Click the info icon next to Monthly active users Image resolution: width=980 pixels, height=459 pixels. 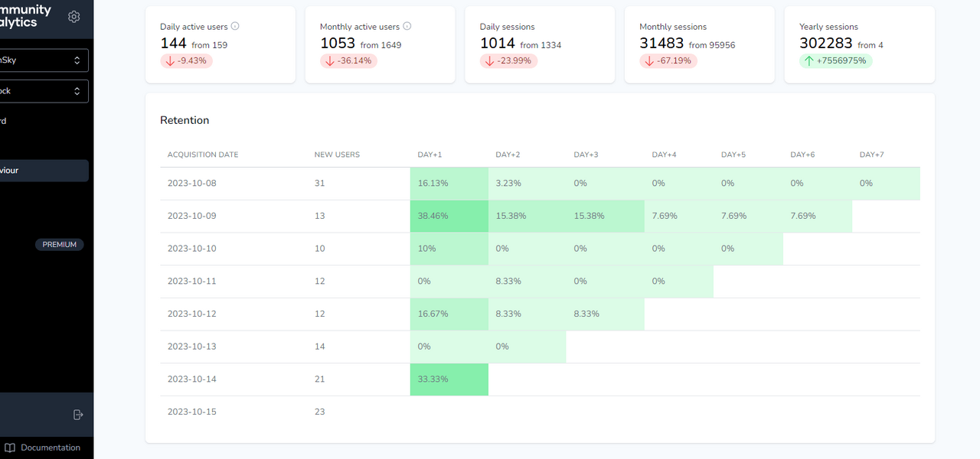406,25
